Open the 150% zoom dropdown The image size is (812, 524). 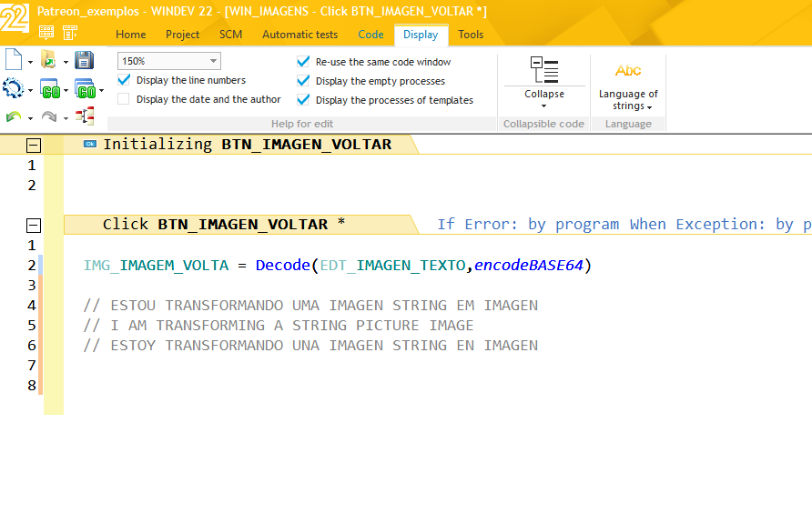click(x=212, y=60)
